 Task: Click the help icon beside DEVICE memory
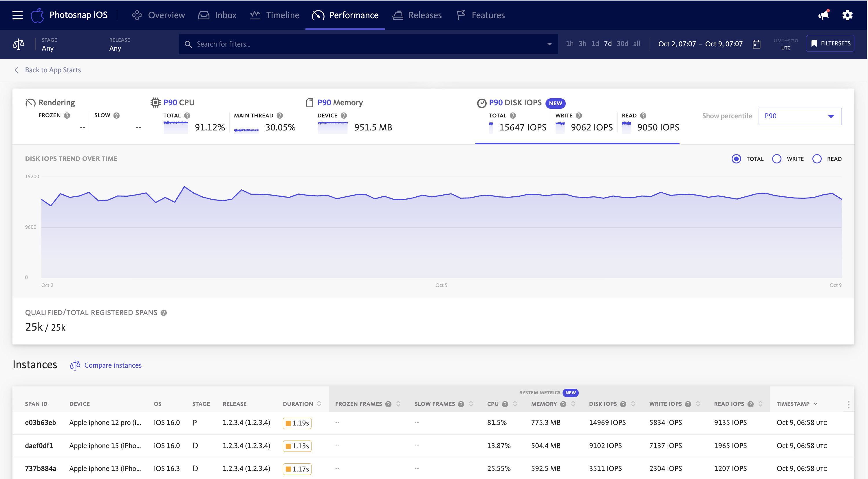pyautogui.click(x=344, y=115)
